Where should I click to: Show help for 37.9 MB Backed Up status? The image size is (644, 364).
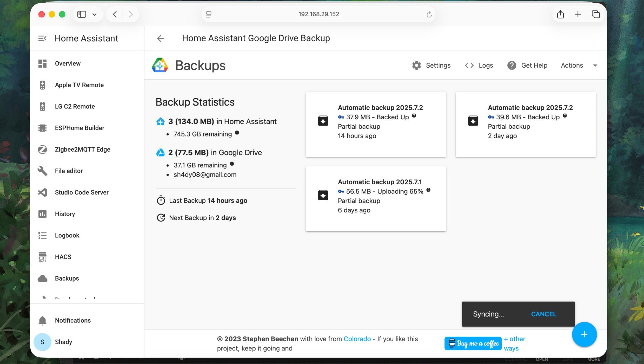click(x=414, y=116)
